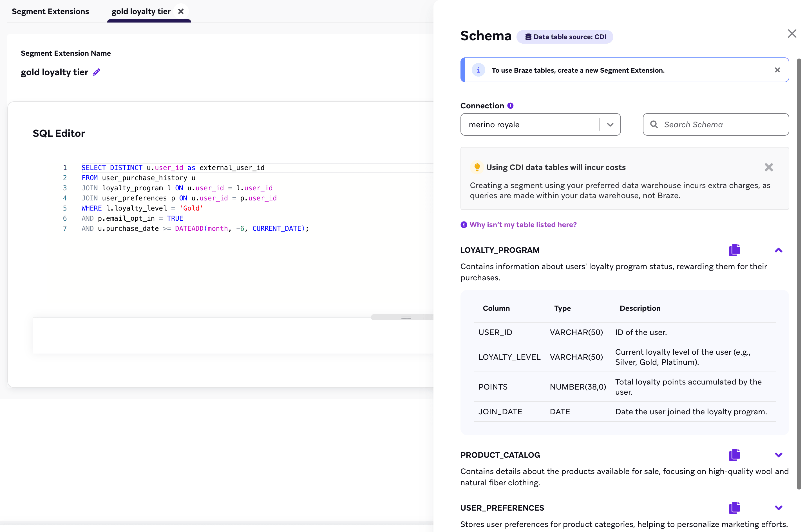Close the Schema panel
This screenshot has width=805, height=532.
[792, 33]
